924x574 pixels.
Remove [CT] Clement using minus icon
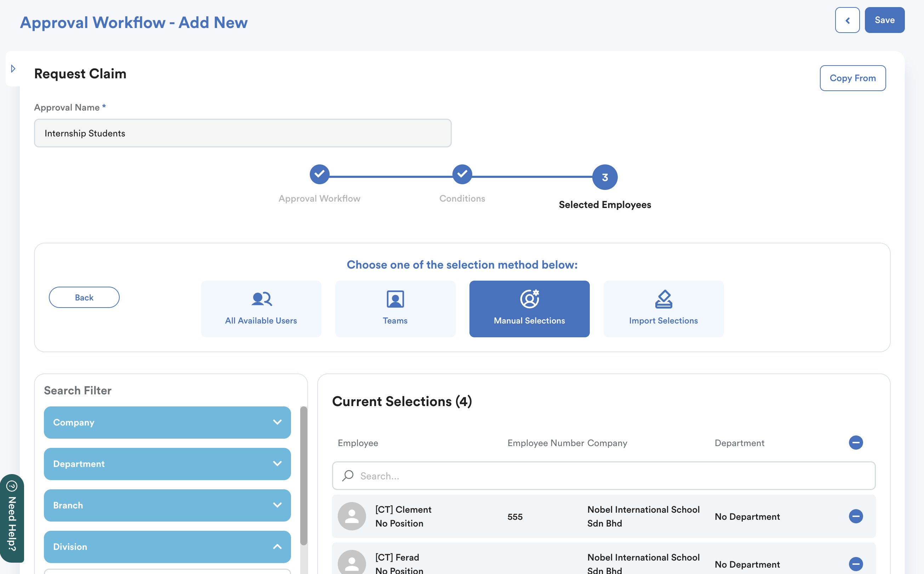855,516
